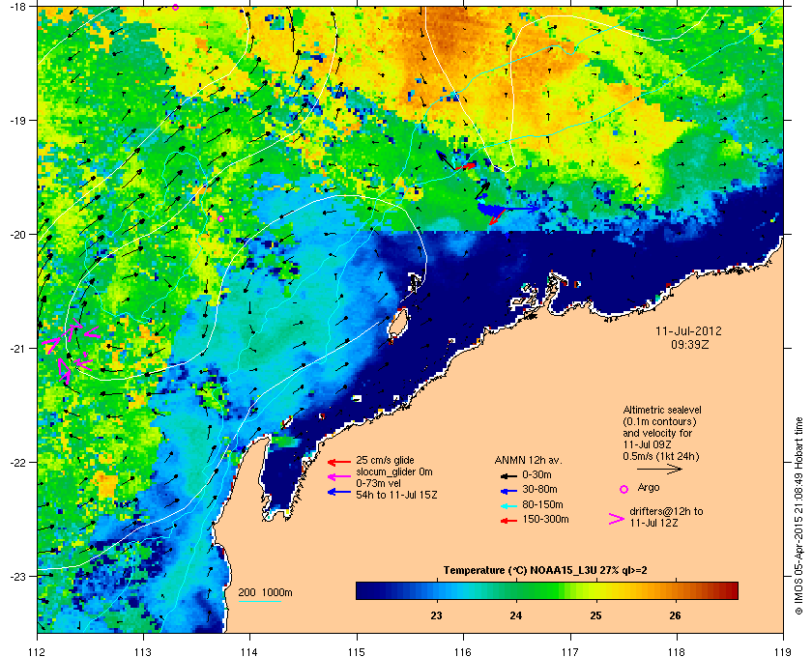Click the latitude axis label -20

[16, 234]
